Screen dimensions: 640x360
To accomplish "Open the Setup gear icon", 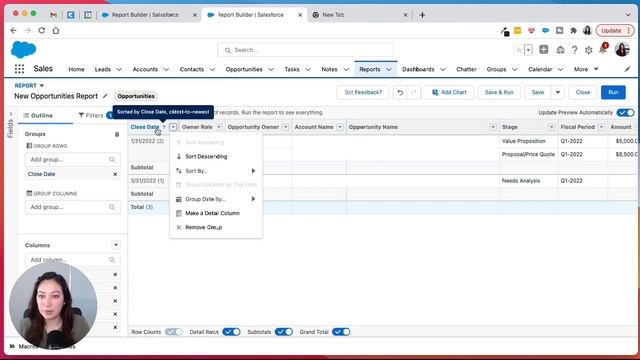I will 588,50.
